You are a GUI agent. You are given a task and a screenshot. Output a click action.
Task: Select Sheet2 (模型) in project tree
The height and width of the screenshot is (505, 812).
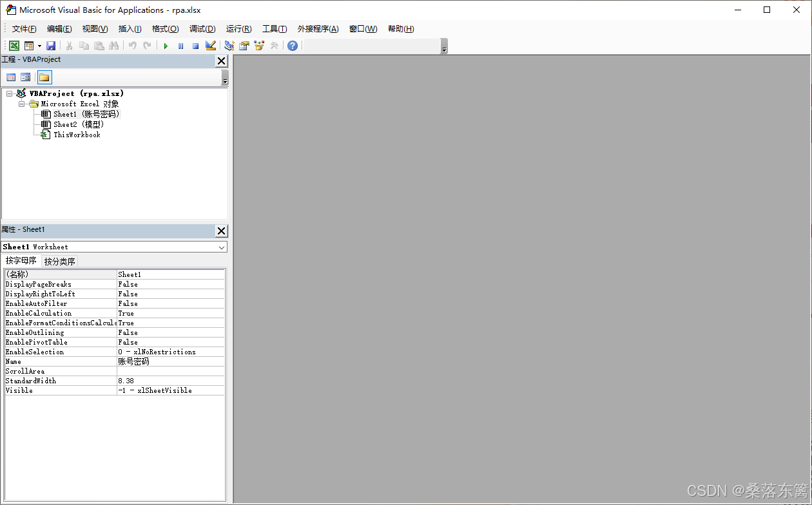tap(79, 124)
